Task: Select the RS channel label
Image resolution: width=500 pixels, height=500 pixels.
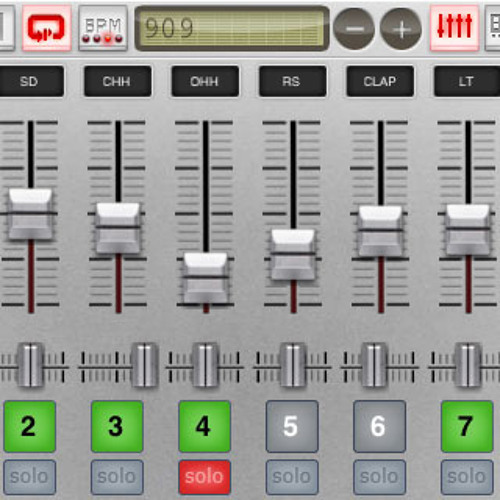Action: tap(293, 81)
